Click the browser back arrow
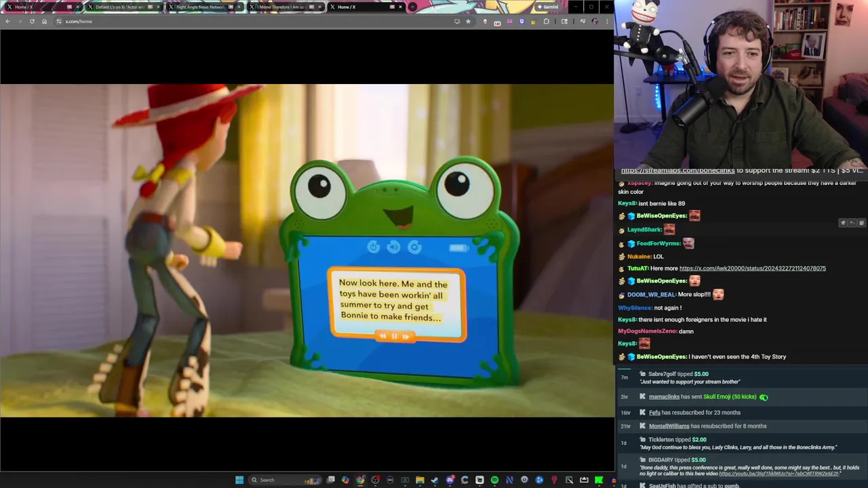Image resolution: width=868 pixels, height=488 pixels. click(x=7, y=21)
